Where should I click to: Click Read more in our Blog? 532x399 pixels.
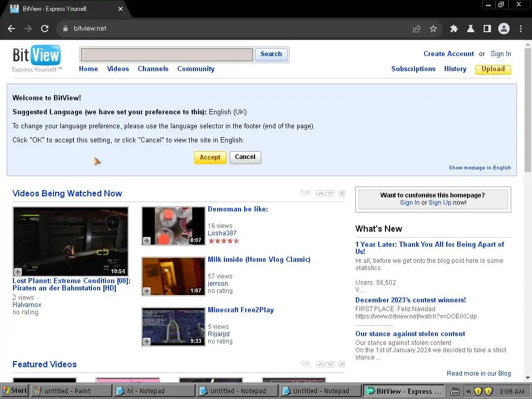[478, 374]
